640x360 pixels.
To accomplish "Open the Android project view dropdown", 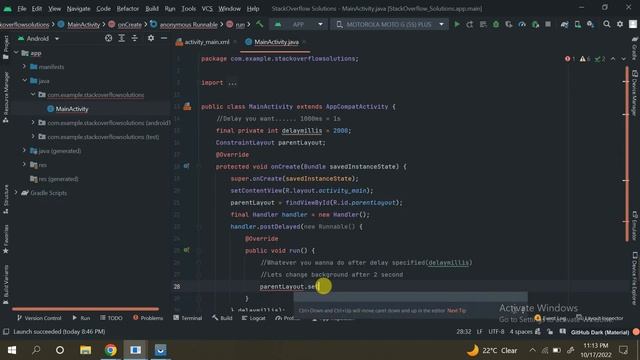I will coord(39,38).
